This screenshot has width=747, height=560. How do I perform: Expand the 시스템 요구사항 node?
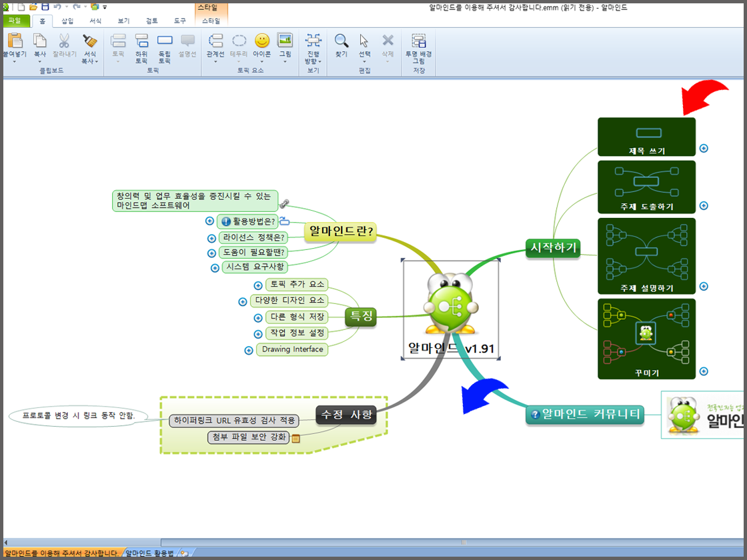pyautogui.click(x=215, y=268)
